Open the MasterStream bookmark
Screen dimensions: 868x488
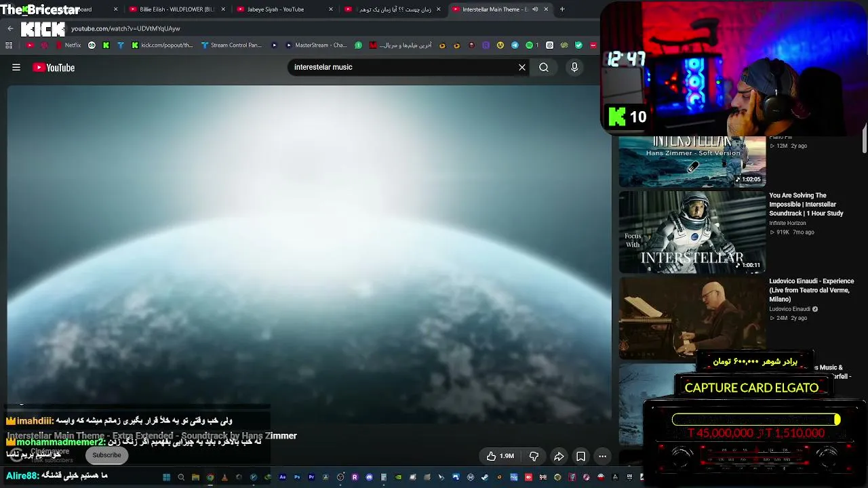coord(316,45)
